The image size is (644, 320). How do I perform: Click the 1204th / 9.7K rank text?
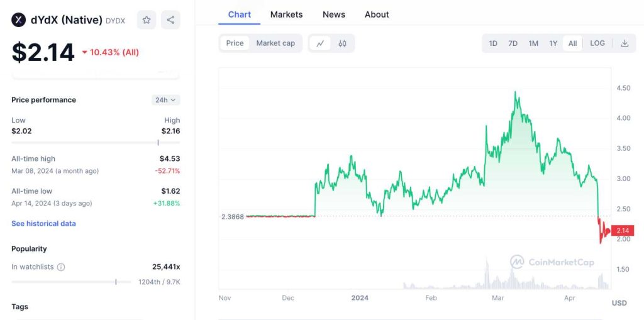159,282
